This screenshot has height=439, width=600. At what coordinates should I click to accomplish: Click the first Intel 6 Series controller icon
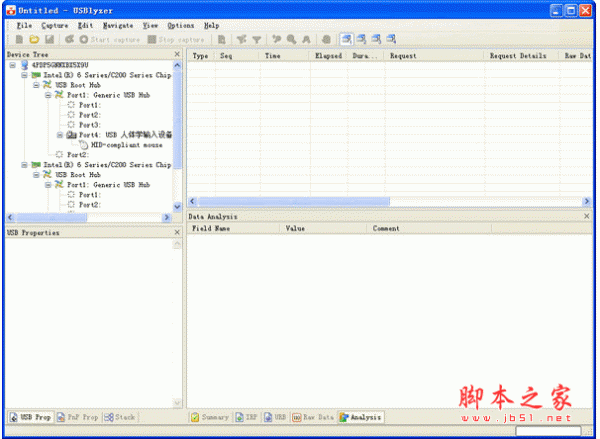click(x=36, y=75)
